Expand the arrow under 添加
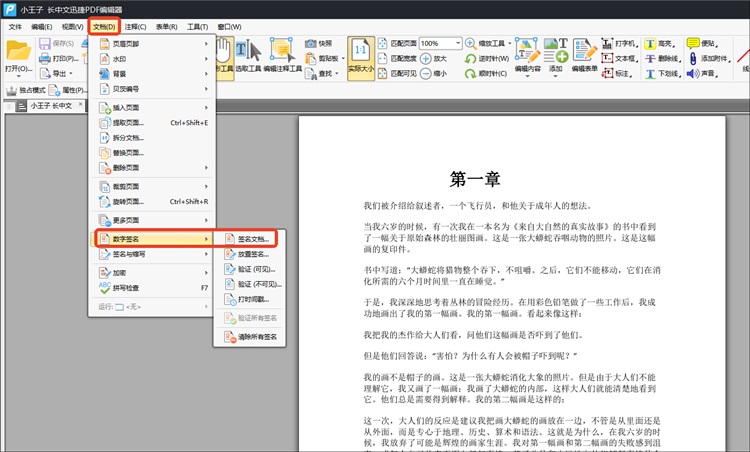This screenshot has width=750, height=452. point(555,77)
